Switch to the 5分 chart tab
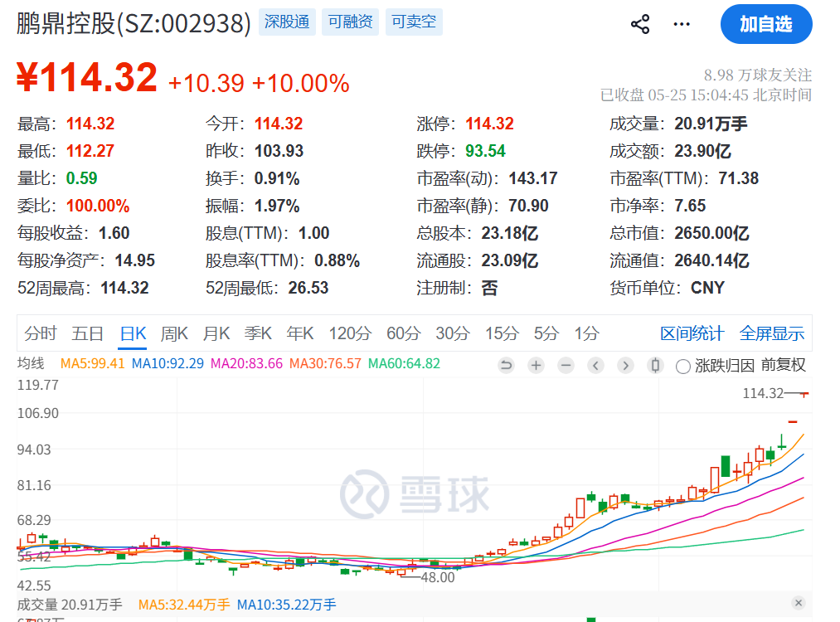Viewport: 840px width, 622px height. [546, 333]
